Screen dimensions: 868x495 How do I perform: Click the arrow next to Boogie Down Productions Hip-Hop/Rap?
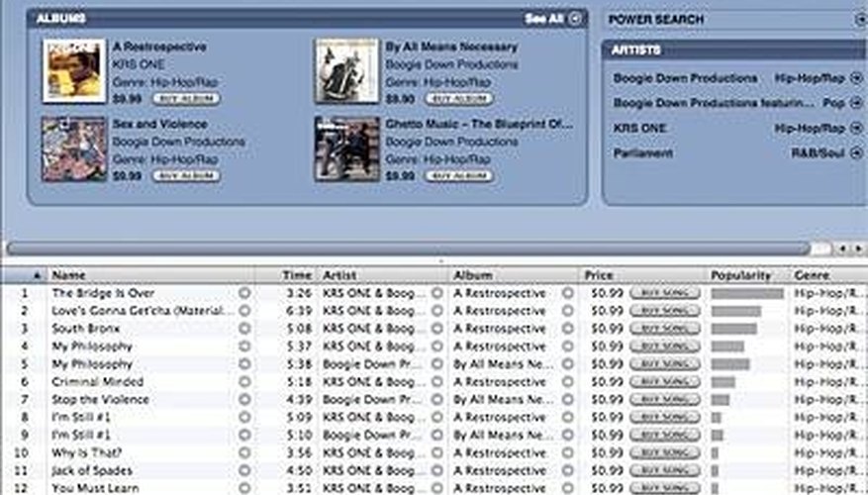coord(856,78)
